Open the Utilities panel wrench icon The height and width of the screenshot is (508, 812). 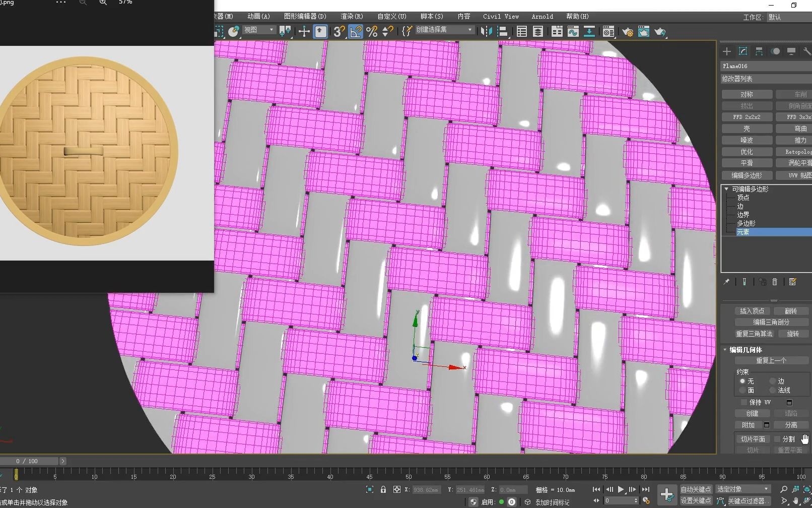point(807,51)
